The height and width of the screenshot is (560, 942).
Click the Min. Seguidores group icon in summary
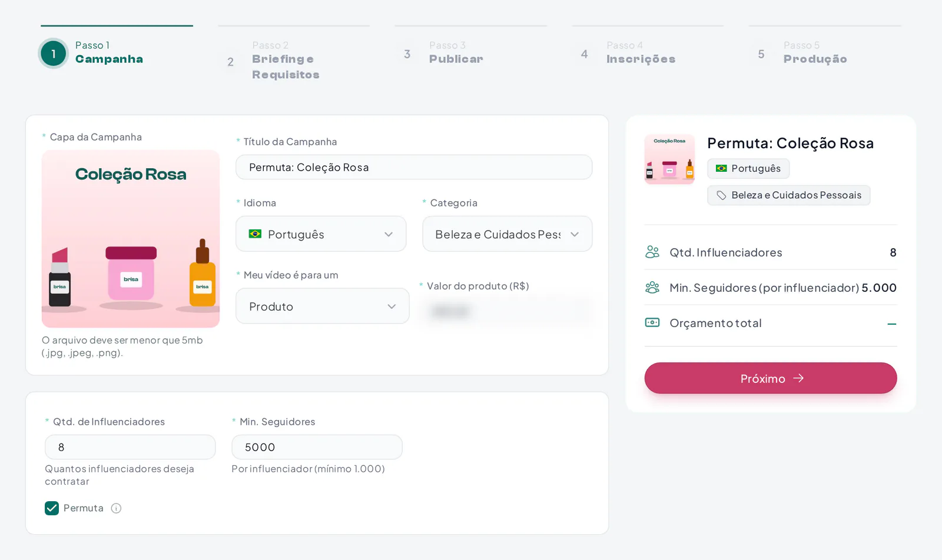[652, 288]
